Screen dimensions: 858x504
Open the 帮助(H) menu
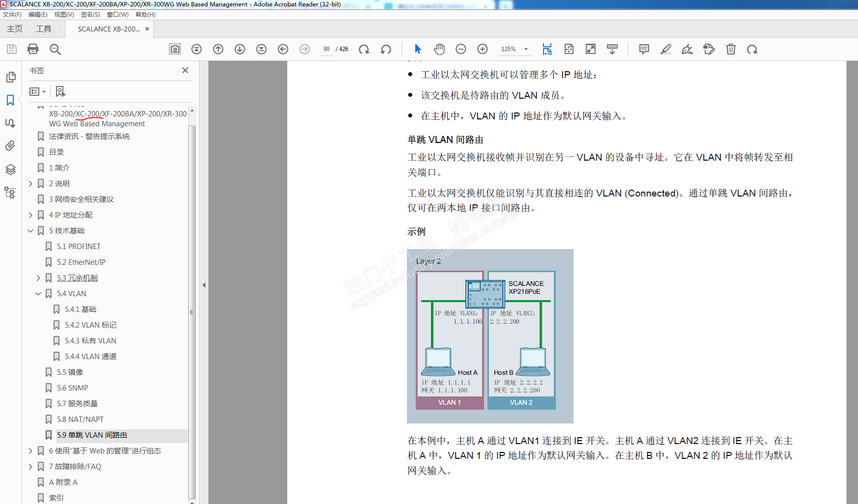(145, 15)
